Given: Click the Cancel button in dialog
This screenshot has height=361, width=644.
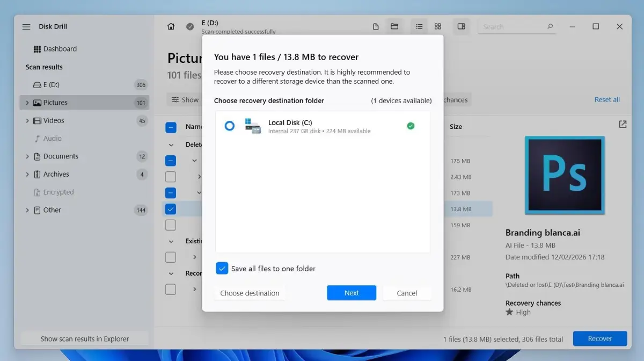Looking at the screenshot, I should tap(407, 293).
